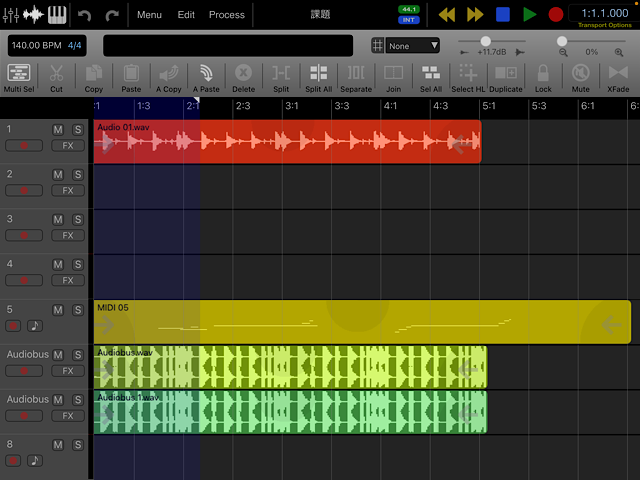This screenshot has height=480, width=640.
Task: Click the A Paste tool
Action: [x=206, y=78]
